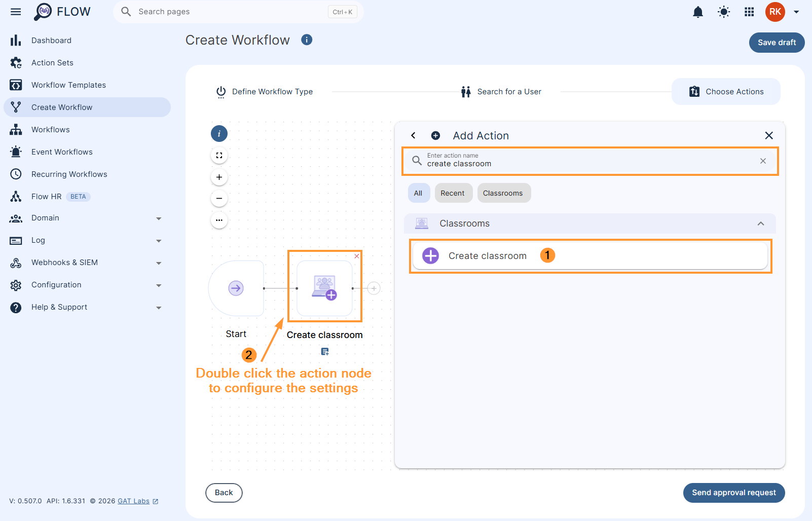This screenshot has height=521, width=812.
Task: Toggle light/dark theme sun icon
Action: tap(724, 12)
